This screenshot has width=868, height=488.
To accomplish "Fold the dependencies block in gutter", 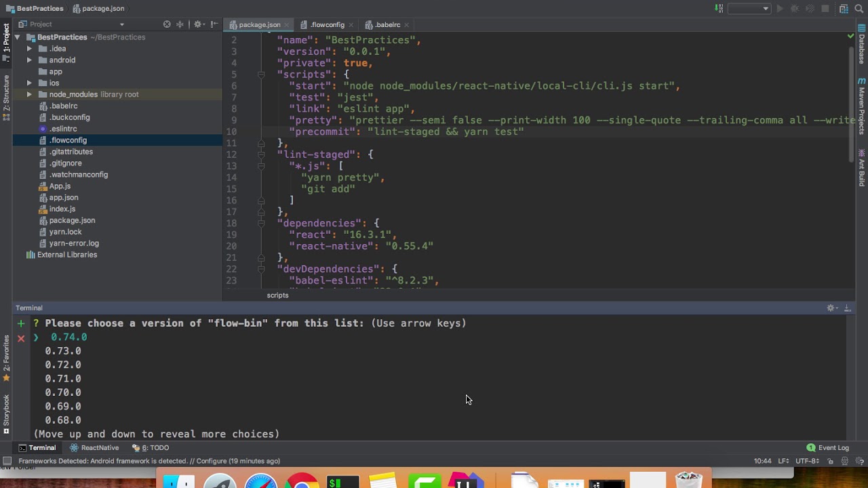I will click(x=260, y=223).
